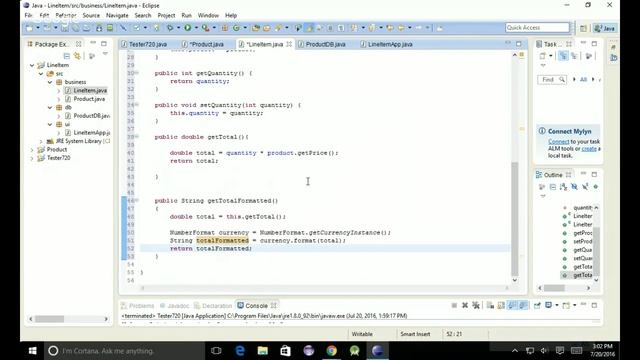The width and height of the screenshot is (640, 360).
Task: Click the All link in the Task List
Action: coord(583,80)
